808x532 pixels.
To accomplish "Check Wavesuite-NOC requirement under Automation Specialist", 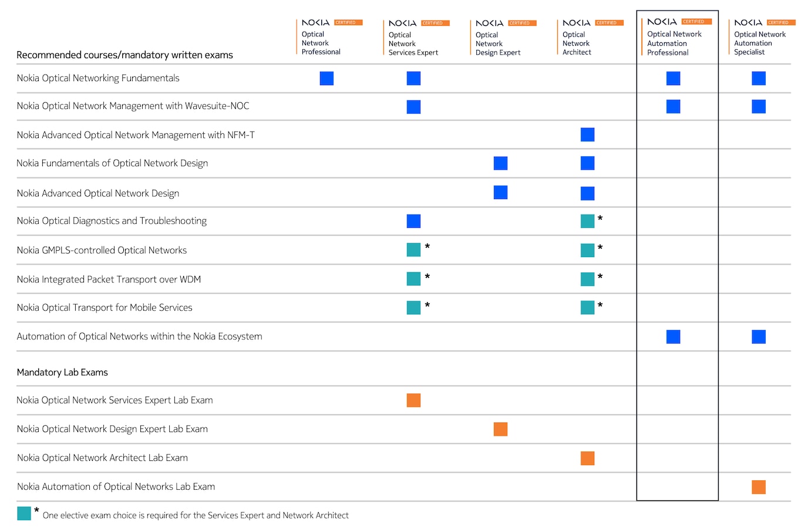I will (x=759, y=106).
